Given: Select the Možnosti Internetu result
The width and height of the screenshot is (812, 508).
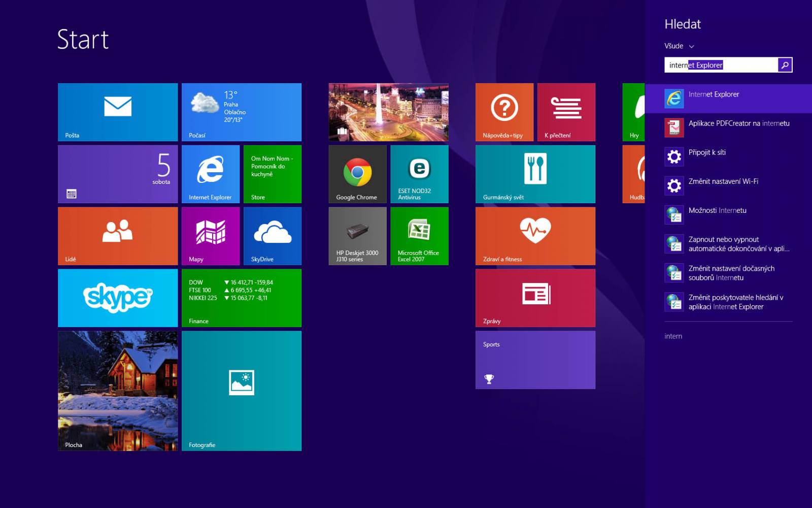Looking at the screenshot, I should click(x=729, y=214).
